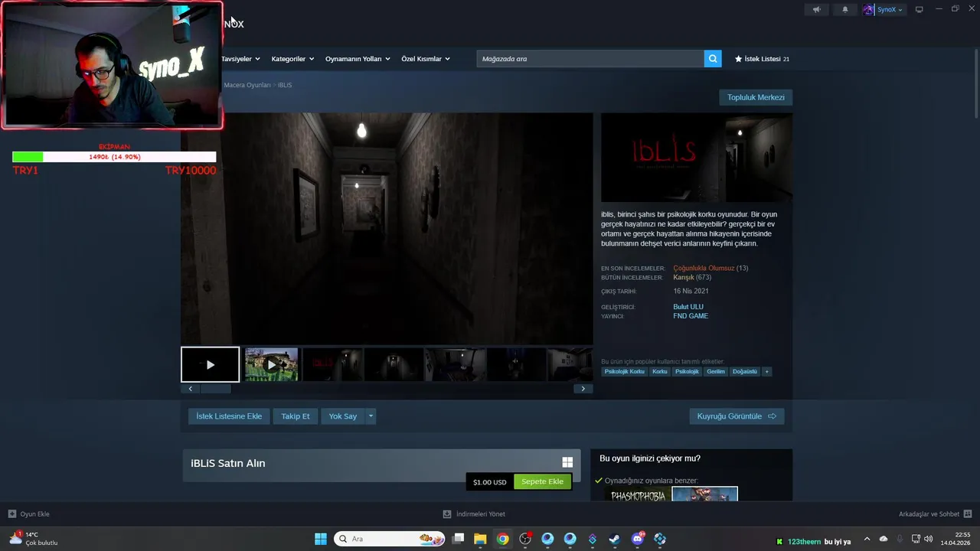980x551 pixels.
Task: Expand the Kategoriler menu
Action: (x=292, y=59)
